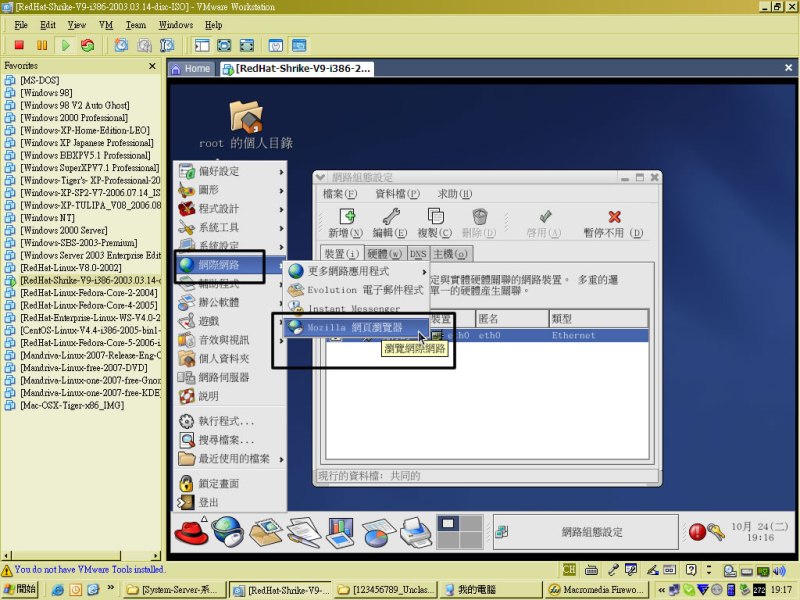Select [Mac-OSX-Tiger-x86_IMG] in Favorites

(x=71, y=405)
